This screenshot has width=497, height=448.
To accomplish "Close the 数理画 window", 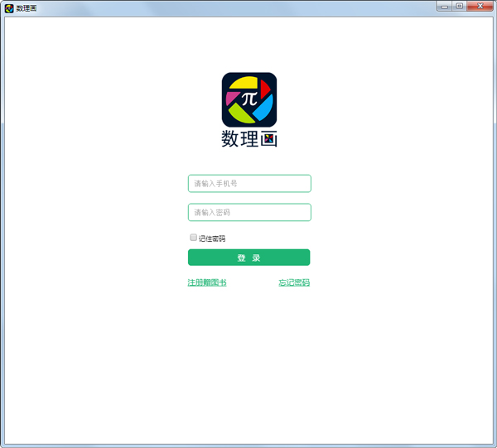I will 480,7.
